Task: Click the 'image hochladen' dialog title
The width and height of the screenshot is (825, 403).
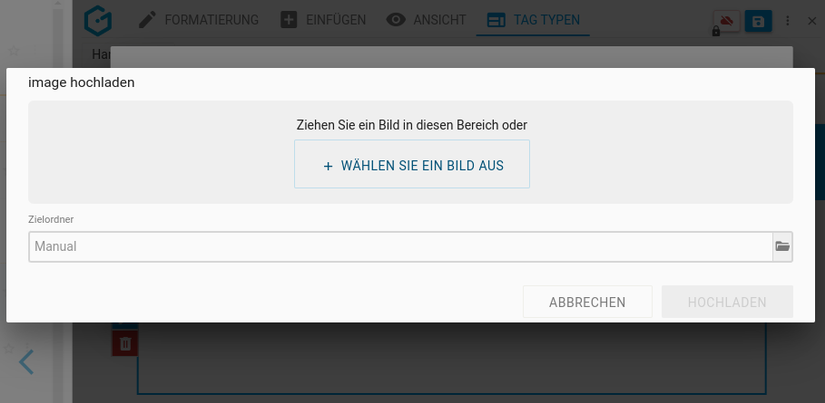Action: coord(82,83)
